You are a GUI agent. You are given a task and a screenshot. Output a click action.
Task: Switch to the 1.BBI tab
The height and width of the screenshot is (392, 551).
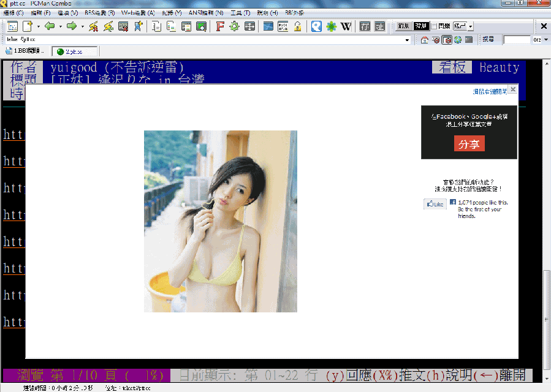tap(25, 51)
